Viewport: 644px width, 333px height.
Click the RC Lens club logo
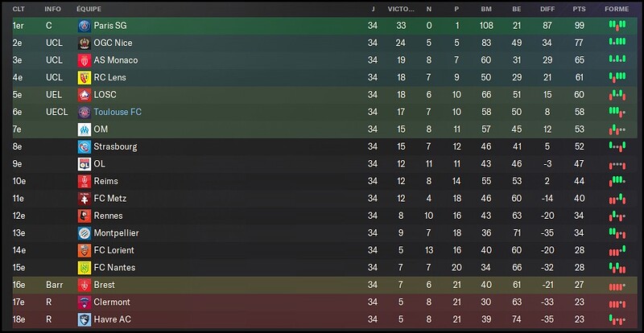(x=85, y=77)
